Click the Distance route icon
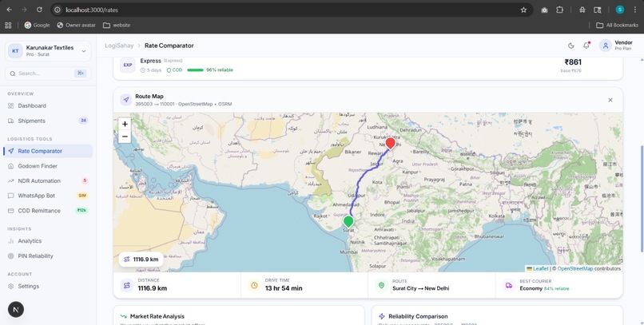This screenshot has width=644, height=325. 127,285
